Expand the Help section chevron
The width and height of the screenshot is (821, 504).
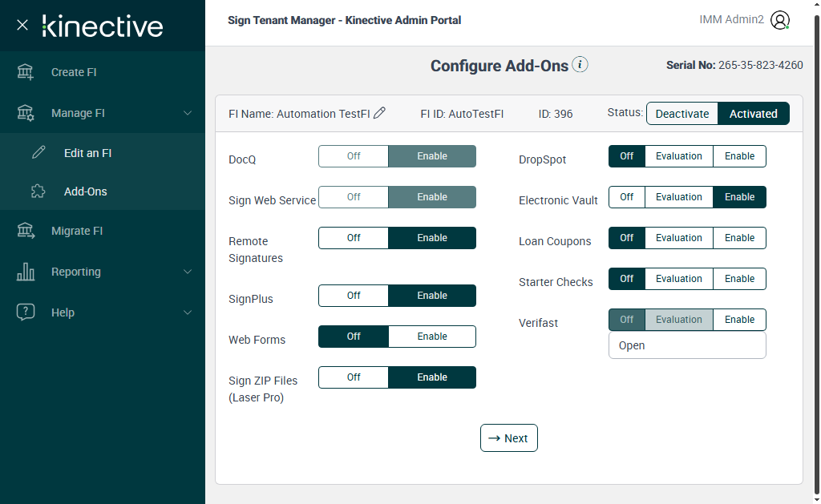pos(188,312)
